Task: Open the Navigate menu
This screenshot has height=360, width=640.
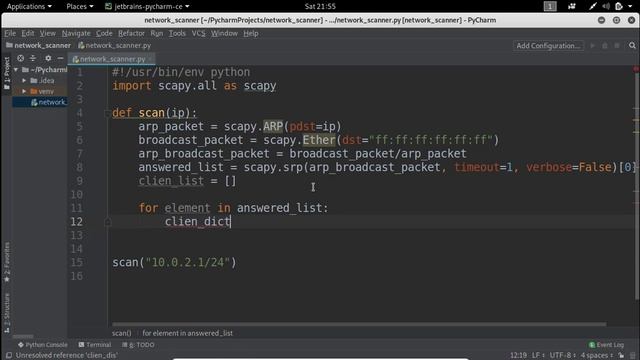Action: (x=76, y=33)
